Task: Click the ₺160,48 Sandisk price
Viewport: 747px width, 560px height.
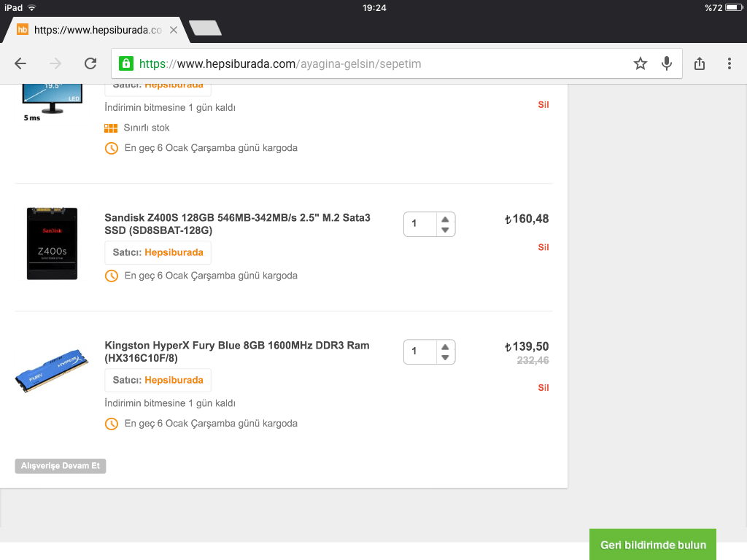Action: tap(527, 219)
